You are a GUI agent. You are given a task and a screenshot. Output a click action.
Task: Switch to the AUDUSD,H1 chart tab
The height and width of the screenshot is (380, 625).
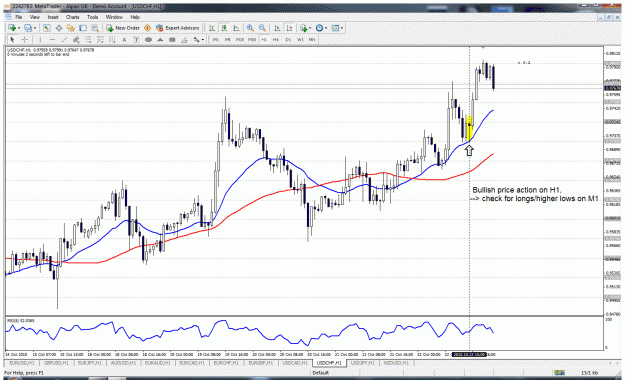(x=123, y=363)
